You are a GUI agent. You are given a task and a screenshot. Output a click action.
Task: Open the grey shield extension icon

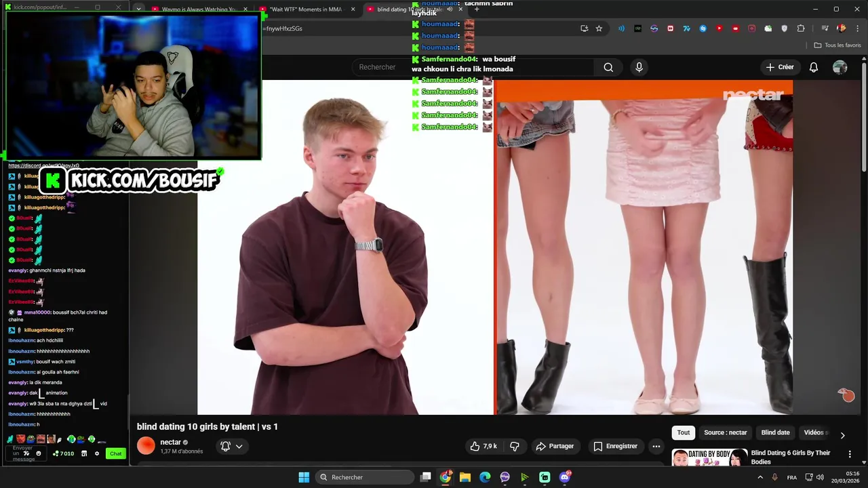pos(785,28)
